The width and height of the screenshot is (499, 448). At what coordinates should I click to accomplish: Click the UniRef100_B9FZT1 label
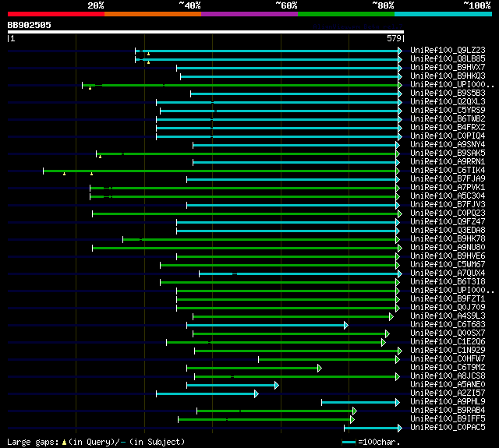click(x=448, y=299)
